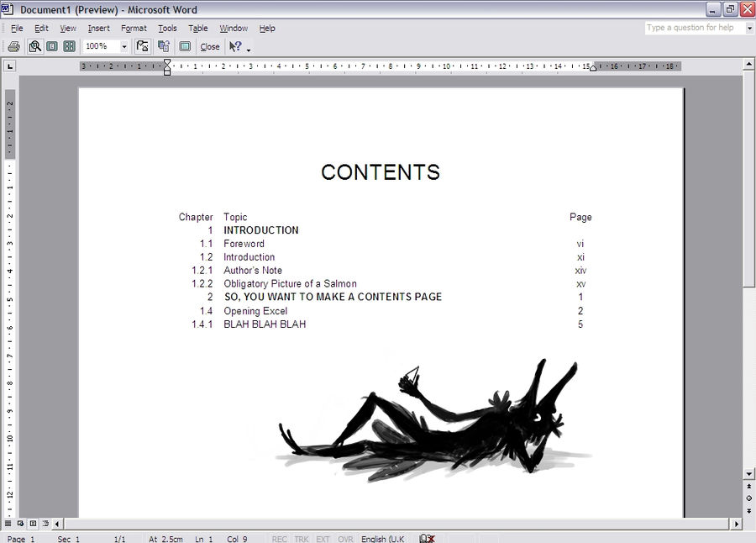This screenshot has width=756, height=543.
Task: Activate the What's This help pointer
Action: [x=235, y=46]
